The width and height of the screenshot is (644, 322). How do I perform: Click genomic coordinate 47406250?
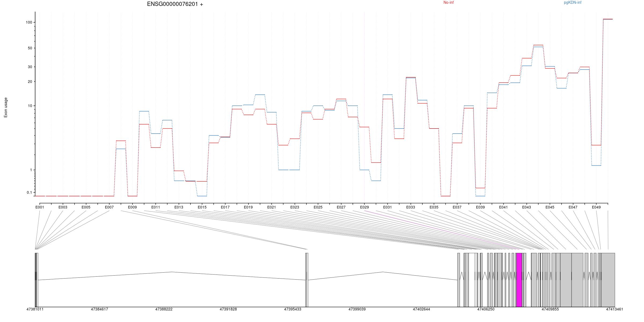pyautogui.click(x=486, y=309)
